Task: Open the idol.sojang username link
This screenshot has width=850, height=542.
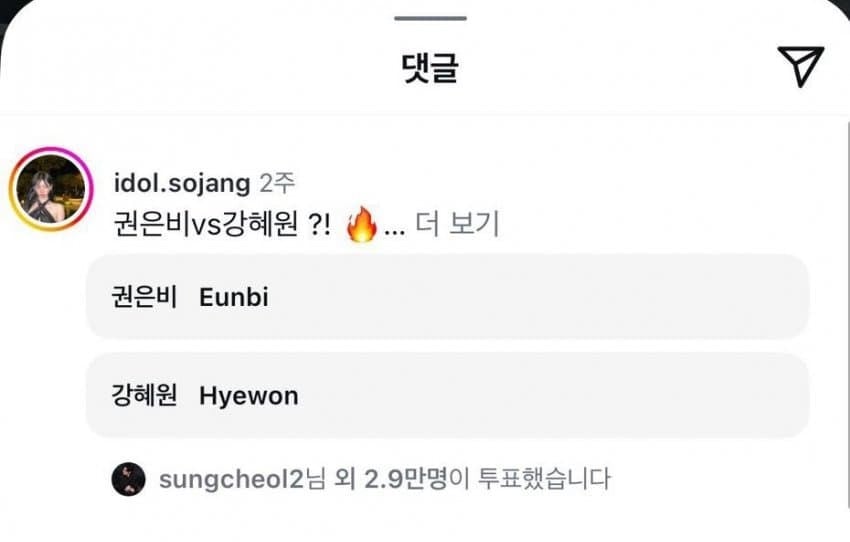Action: pos(182,184)
